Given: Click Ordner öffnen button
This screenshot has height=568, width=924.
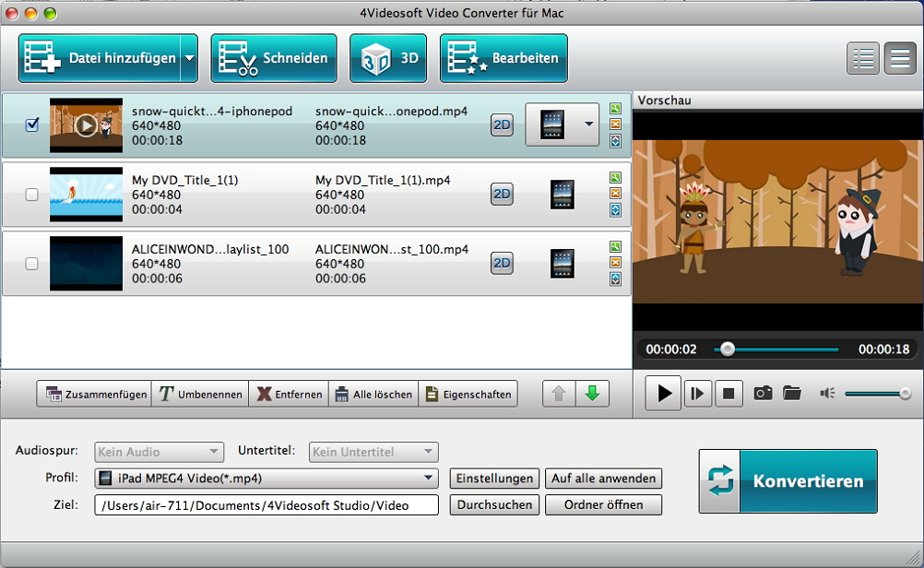Looking at the screenshot, I should (x=603, y=505).
